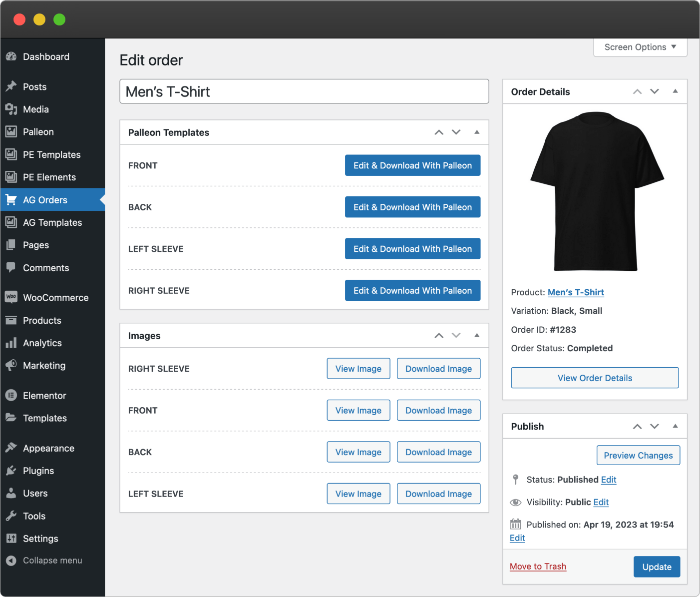
Task: Click the Marketing megaphone icon
Action: (x=11, y=365)
